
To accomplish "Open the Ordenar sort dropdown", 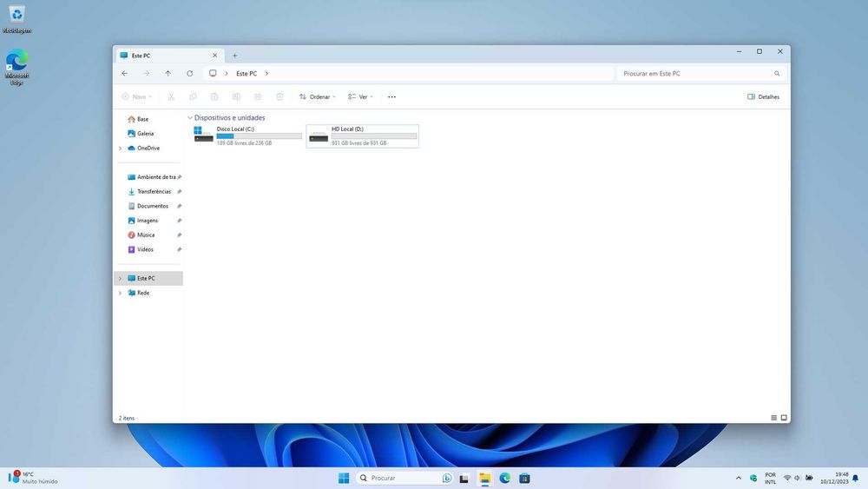I will 318,96.
